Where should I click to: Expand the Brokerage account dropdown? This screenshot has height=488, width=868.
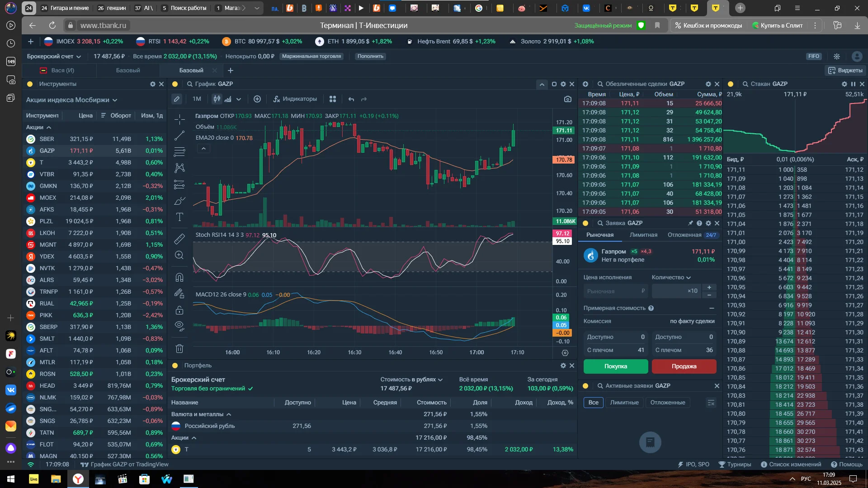[x=54, y=56]
